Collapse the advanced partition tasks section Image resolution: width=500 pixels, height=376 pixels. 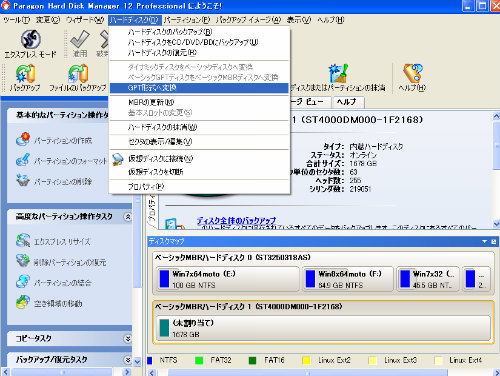128,217
